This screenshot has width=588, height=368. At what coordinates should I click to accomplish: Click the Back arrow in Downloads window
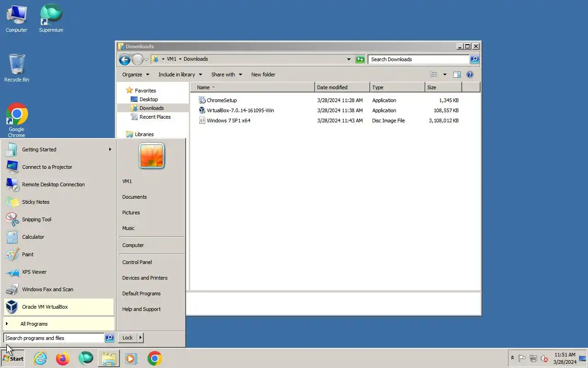click(124, 59)
